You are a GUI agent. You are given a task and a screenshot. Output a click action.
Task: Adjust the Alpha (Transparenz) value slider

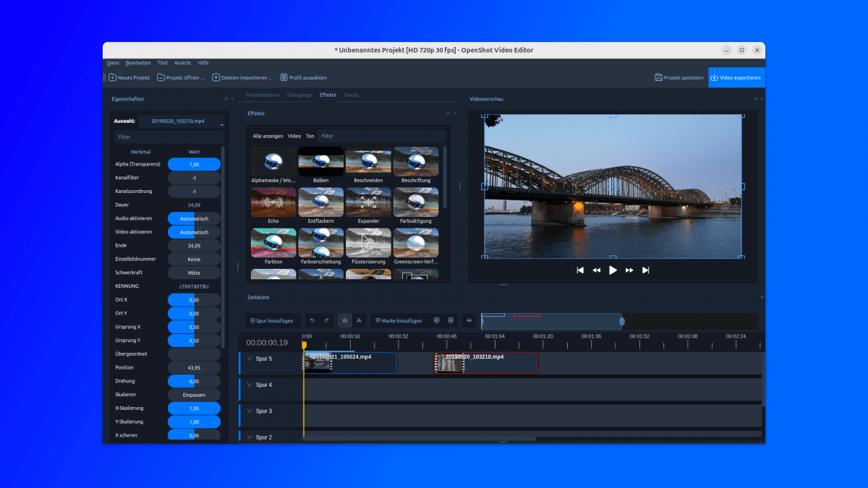(x=194, y=164)
